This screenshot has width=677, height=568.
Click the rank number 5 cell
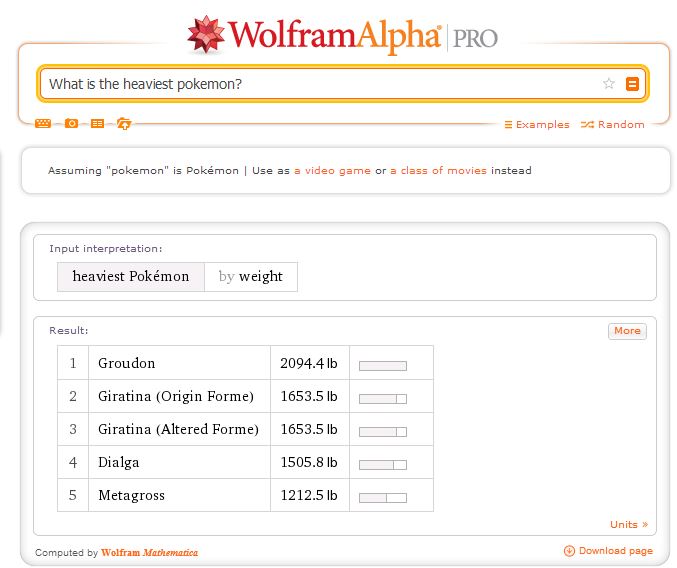point(73,495)
